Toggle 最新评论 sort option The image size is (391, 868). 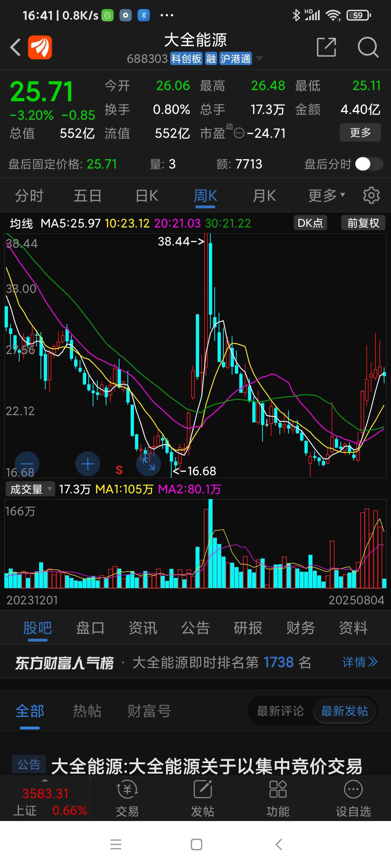pos(280,711)
